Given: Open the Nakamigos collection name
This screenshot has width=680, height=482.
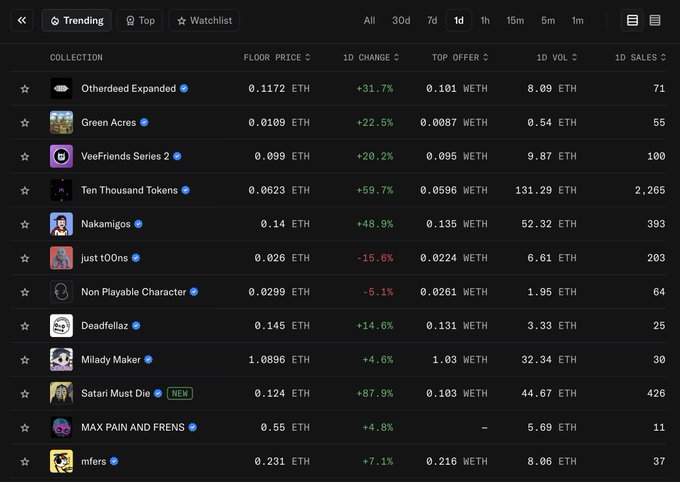Looking at the screenshot, I should click(x=106, y=224).
